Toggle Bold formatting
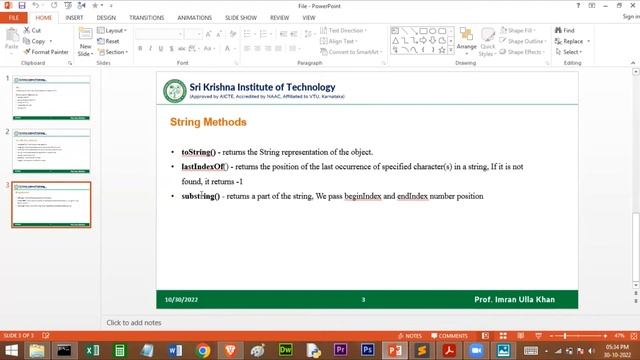 [x=140, y=48]
